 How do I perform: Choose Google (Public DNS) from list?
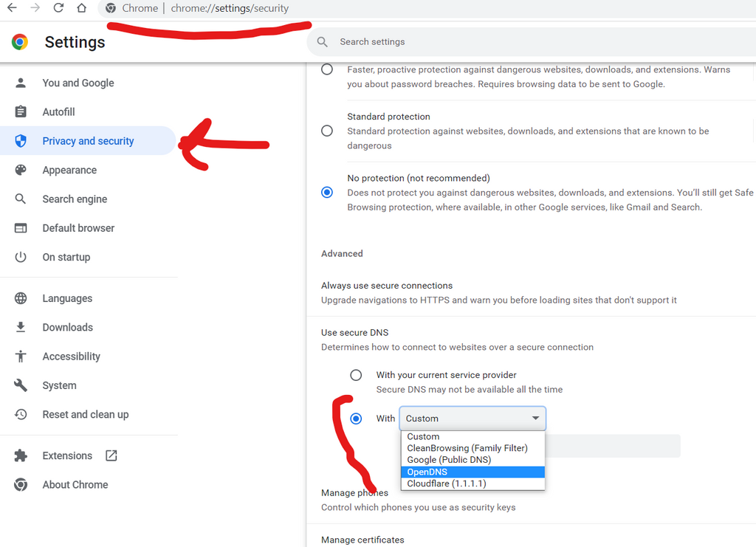472,460
